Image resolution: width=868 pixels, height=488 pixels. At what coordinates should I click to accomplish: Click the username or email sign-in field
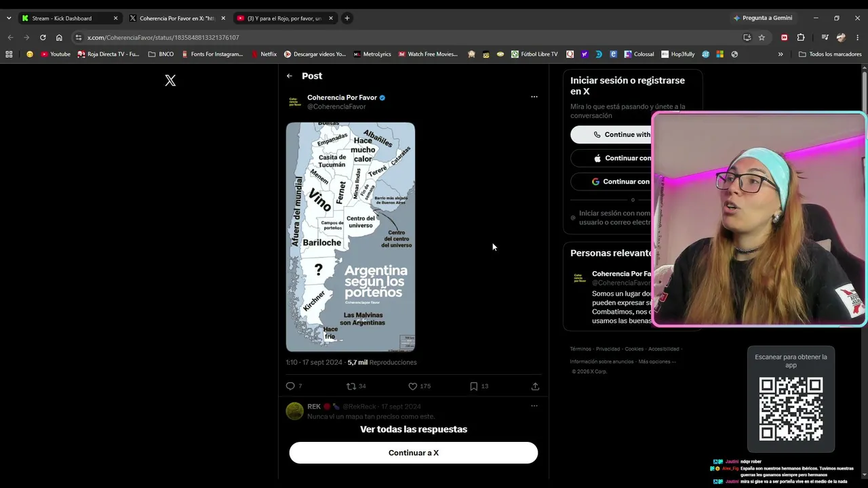click(610, 218)
